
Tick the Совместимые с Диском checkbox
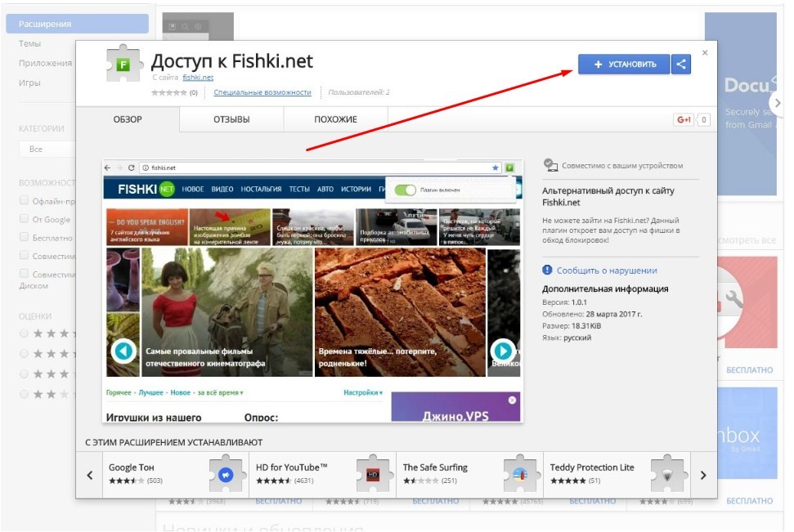tap(24, 274)
